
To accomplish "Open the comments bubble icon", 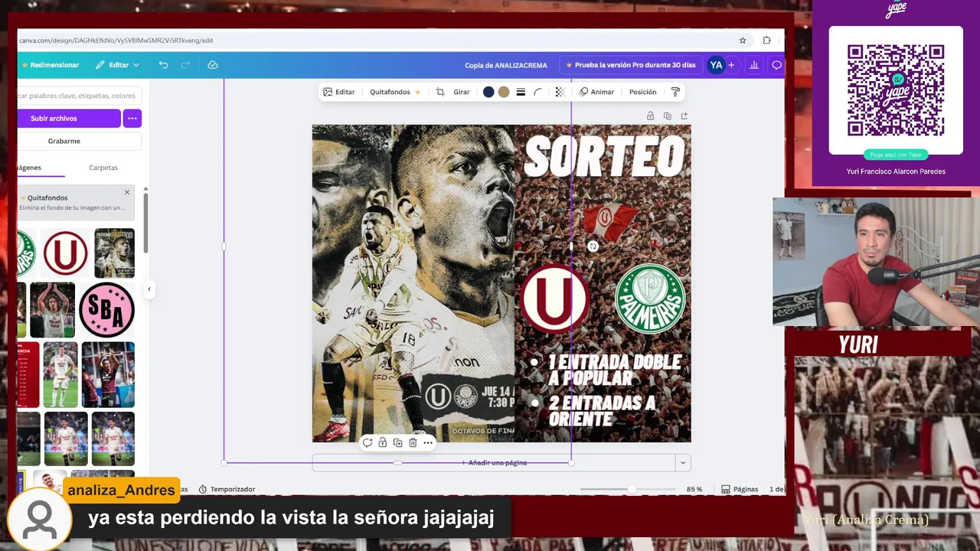I will pyautogui.click(x=776, y=65).
